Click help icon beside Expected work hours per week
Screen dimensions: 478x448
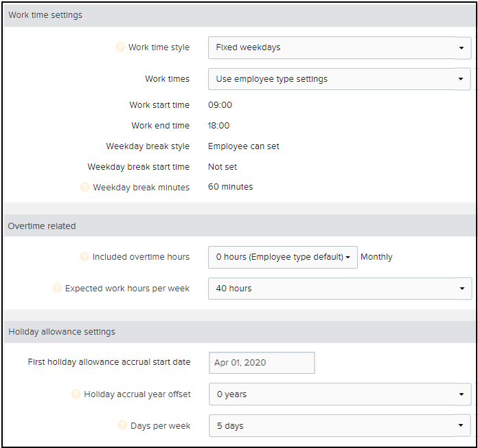tap(57, 288)
